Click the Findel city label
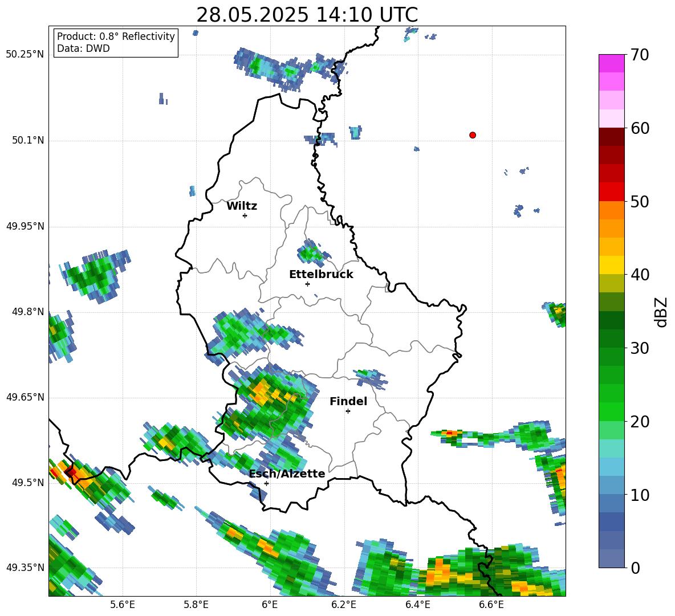The width and height of the screenshot is (675, 616). pos(348,401)
